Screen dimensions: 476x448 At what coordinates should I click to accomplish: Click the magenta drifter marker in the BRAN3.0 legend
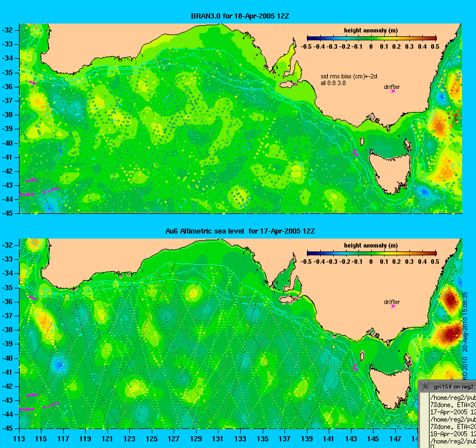(x=393, y=91)
